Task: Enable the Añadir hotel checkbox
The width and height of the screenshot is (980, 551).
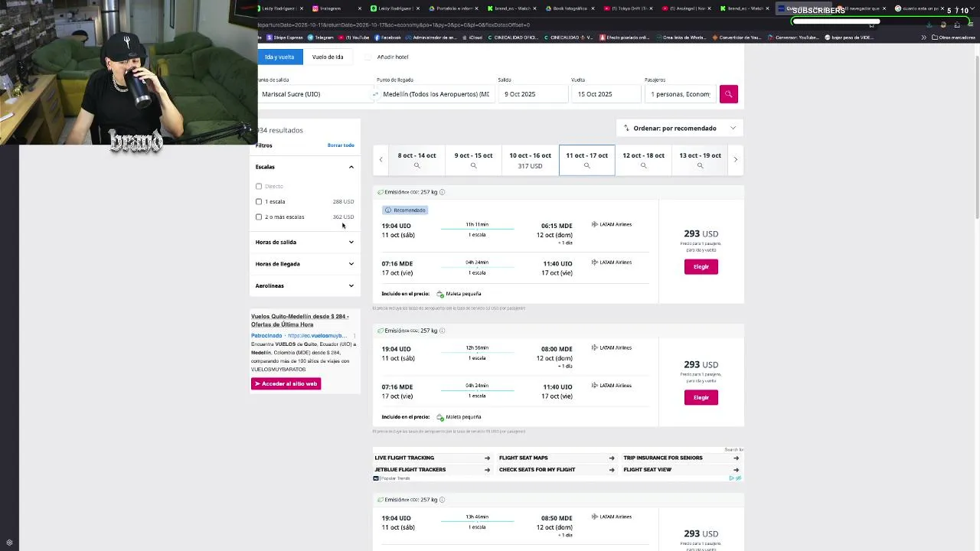Action: click(368, 57)
